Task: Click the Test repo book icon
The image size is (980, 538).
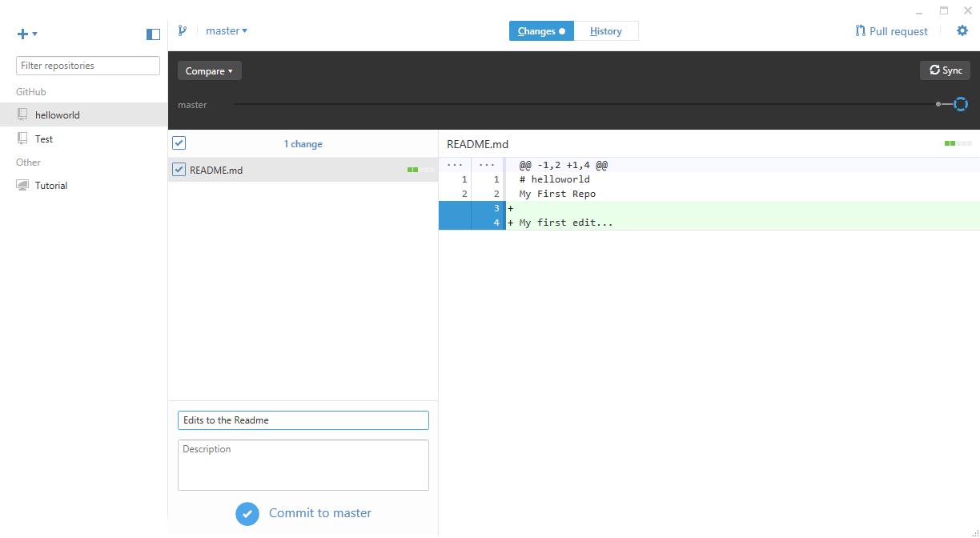Action: (22, 139)
